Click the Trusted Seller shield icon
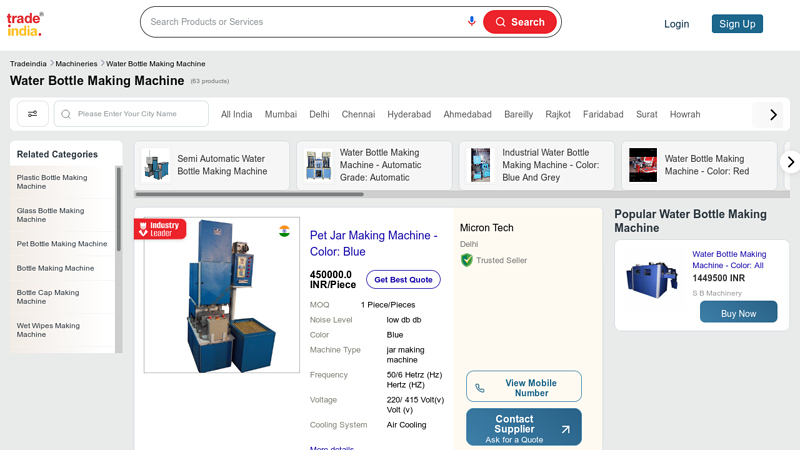Viewport: 800px width, 450px height. pos(466,260)
